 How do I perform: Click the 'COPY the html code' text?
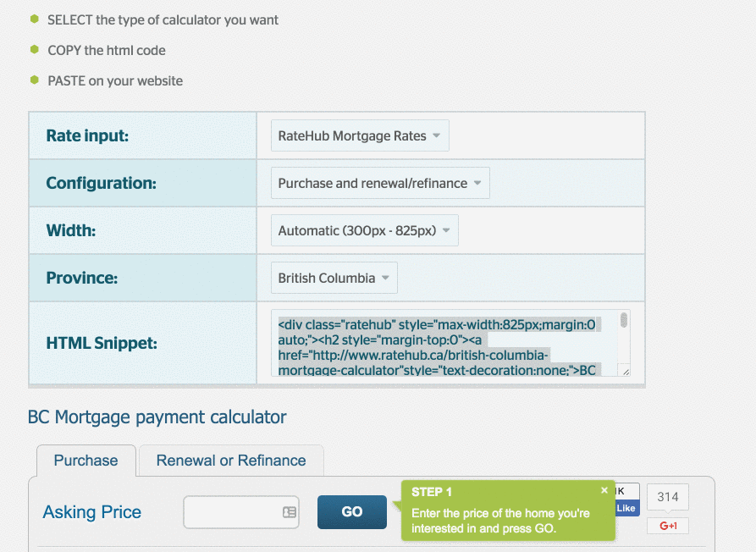click(107, 51)
